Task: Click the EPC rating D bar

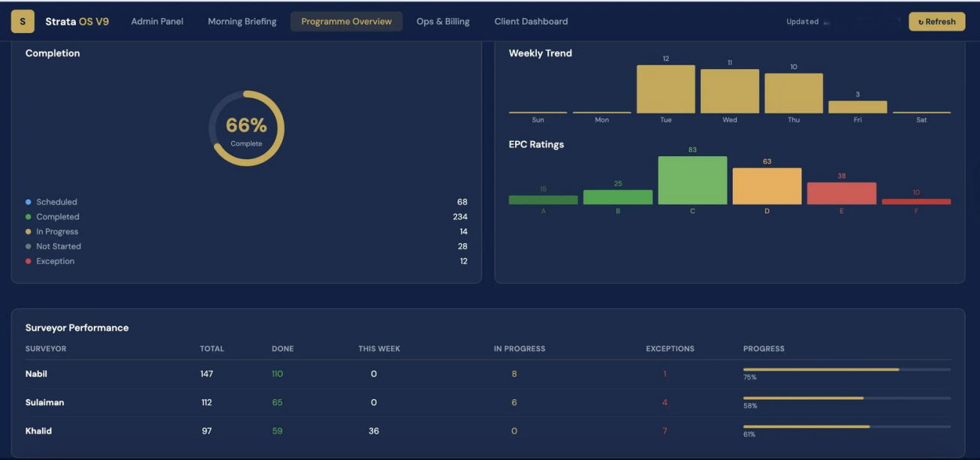Action: [x=767, y=186]
